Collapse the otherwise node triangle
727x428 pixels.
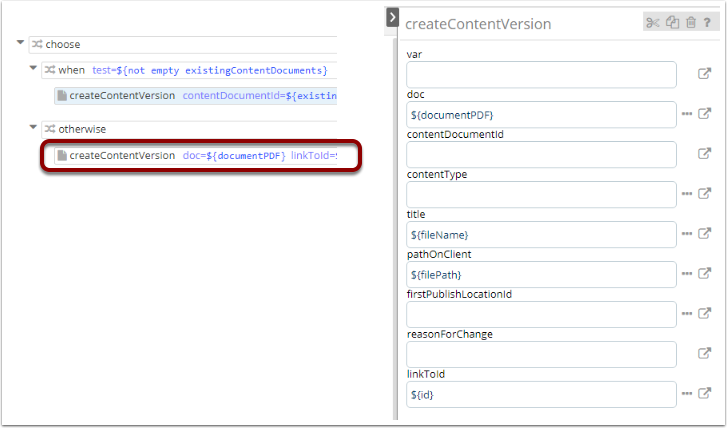pyautogui.click(x=33, y=129)
